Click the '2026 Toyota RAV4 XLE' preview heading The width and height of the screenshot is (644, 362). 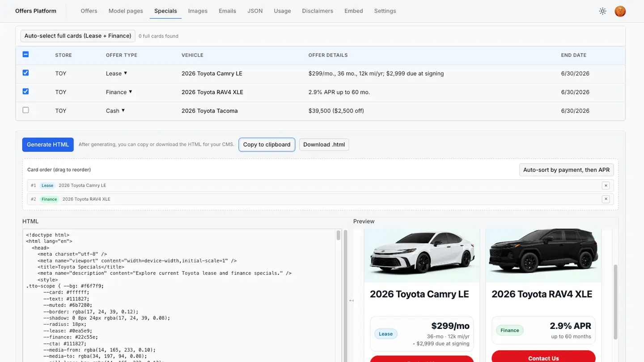tap(542, 294)
